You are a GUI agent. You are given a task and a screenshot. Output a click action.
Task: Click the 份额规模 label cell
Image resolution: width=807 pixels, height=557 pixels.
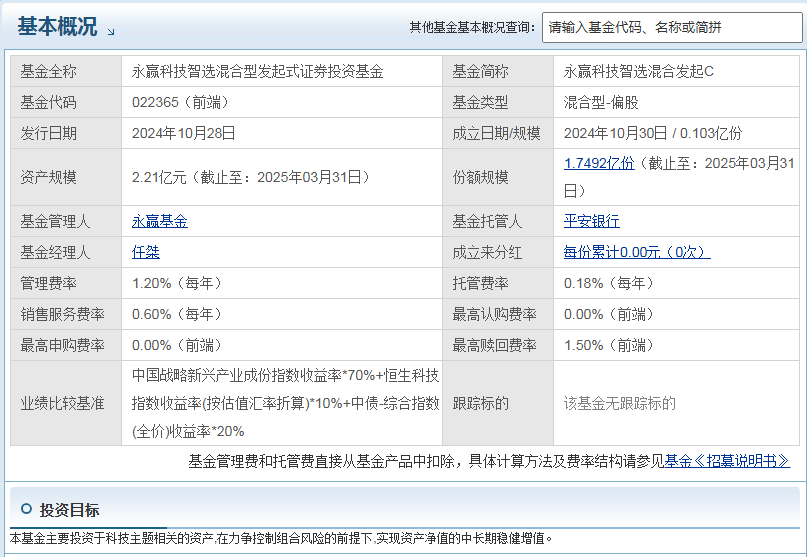point(498,178)
